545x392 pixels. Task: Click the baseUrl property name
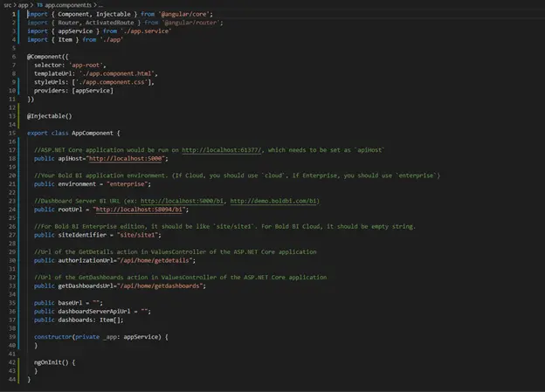click(x=70, y=303)
